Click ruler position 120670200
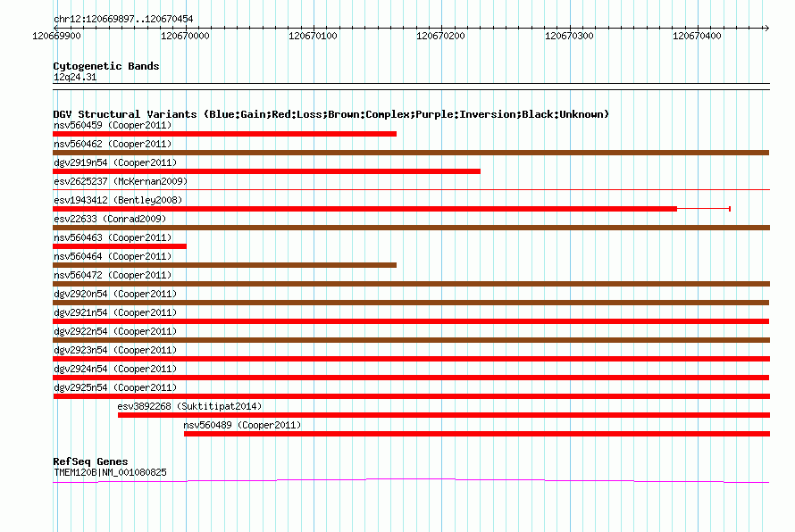This screenshot has width=795, height=532. pyautogui.click(x=440, y=36)
